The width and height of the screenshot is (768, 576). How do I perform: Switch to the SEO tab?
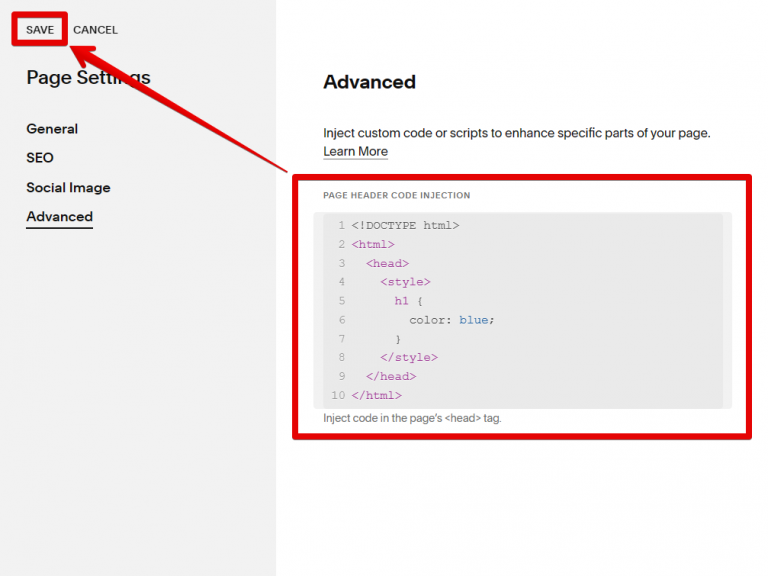coord(40,158)
